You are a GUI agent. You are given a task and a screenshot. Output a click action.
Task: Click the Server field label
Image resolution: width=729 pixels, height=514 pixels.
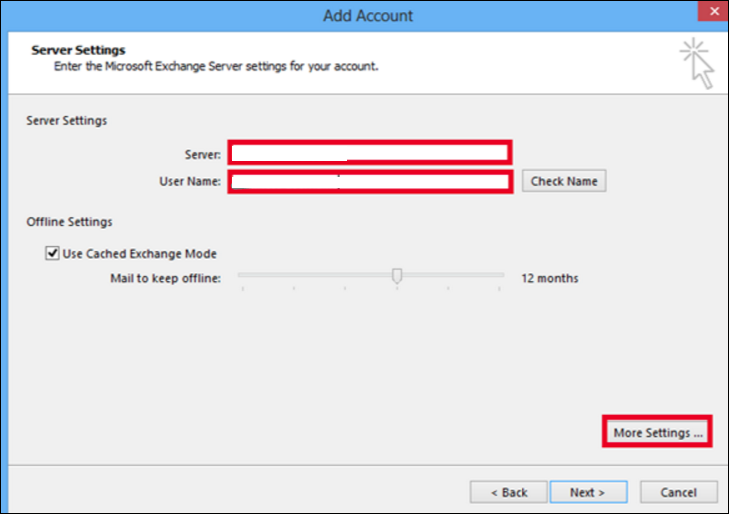pos(203,154)
